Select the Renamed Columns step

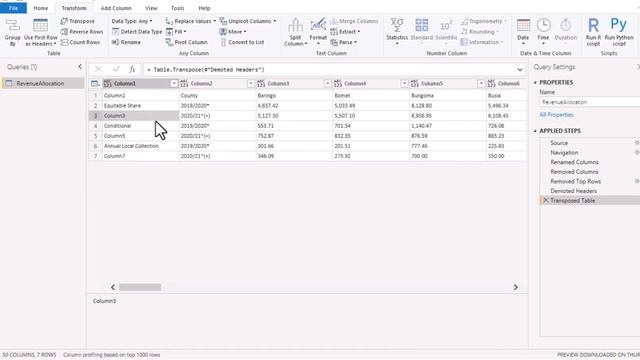tap(574, 162)
